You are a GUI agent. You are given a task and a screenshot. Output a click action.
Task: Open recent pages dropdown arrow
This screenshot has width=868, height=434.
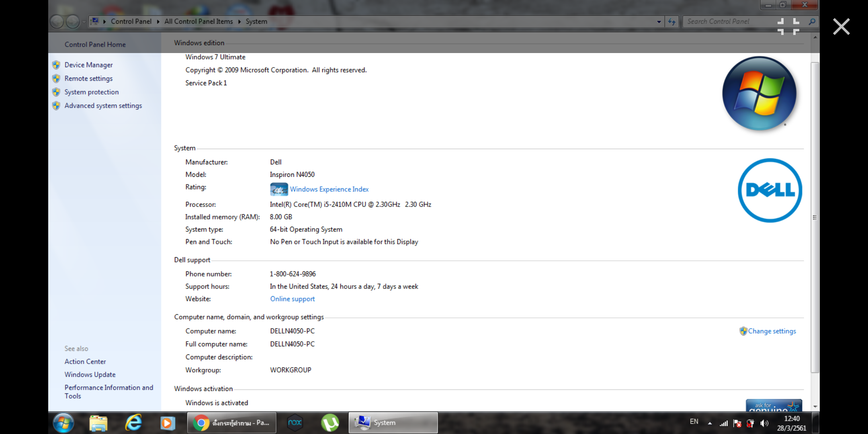tap(84, 22)
